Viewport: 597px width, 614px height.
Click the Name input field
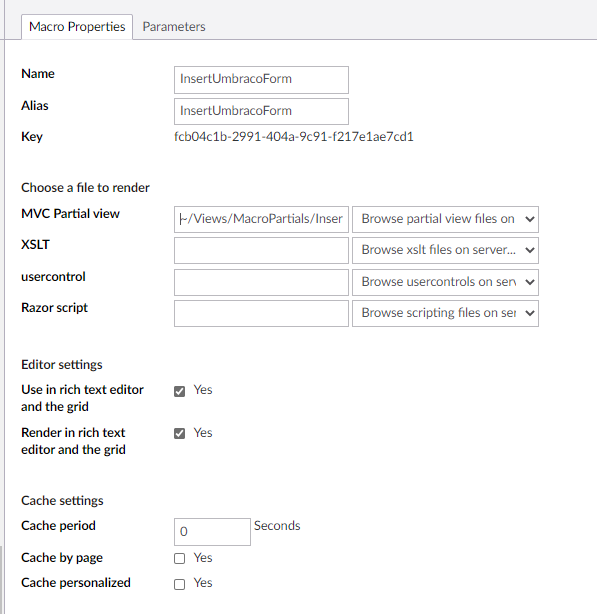[261, 79]
